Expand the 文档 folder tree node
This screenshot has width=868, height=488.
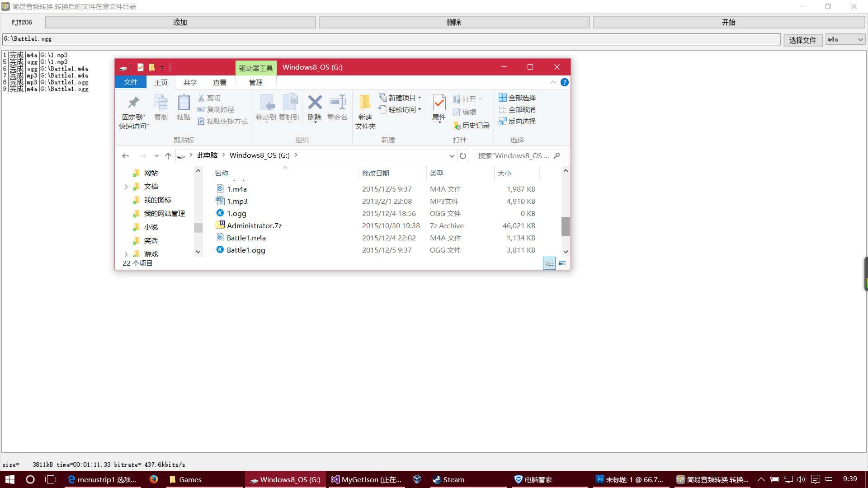(x=126, y=187)
